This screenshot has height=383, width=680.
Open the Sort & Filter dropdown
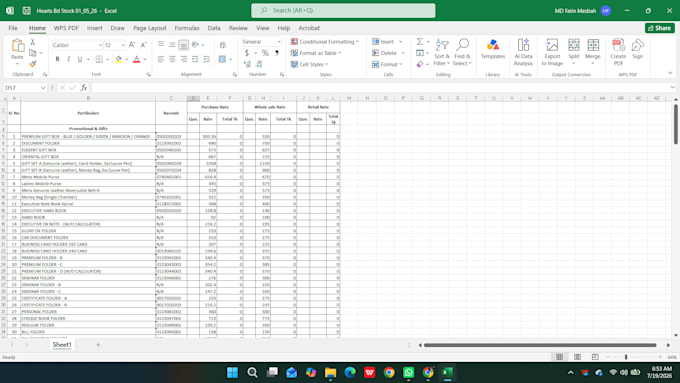click(442, 52)
